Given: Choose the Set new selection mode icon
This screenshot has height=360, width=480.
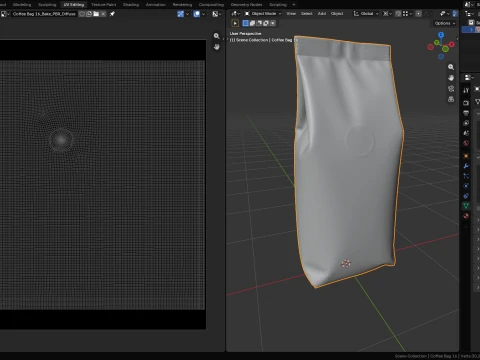Looking at the screenshot, I should (246, 23).
